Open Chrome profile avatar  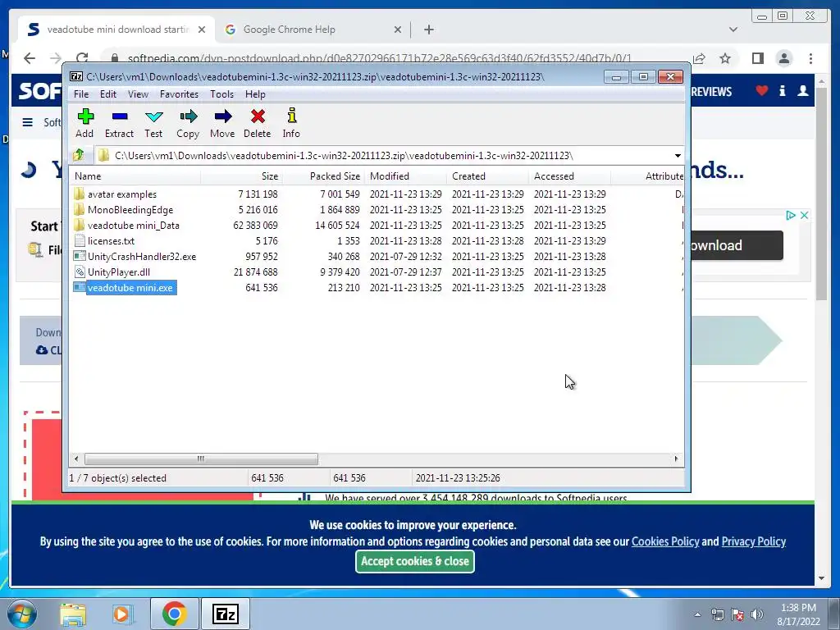[x=784, y=58]
